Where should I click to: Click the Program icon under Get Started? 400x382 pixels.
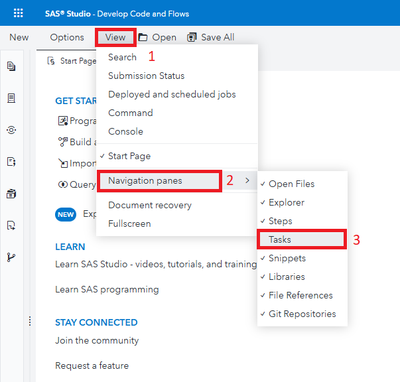click(63, 121)
